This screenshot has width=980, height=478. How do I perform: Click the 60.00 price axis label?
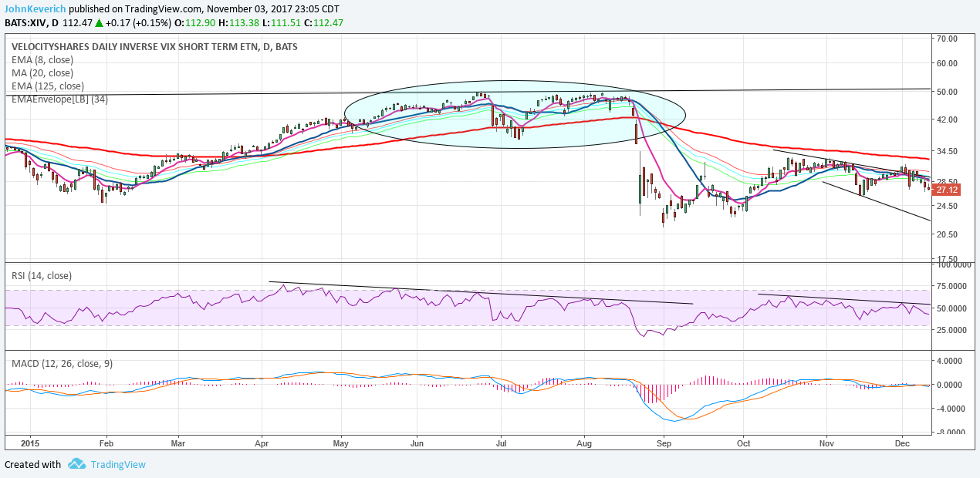[947, 63]
